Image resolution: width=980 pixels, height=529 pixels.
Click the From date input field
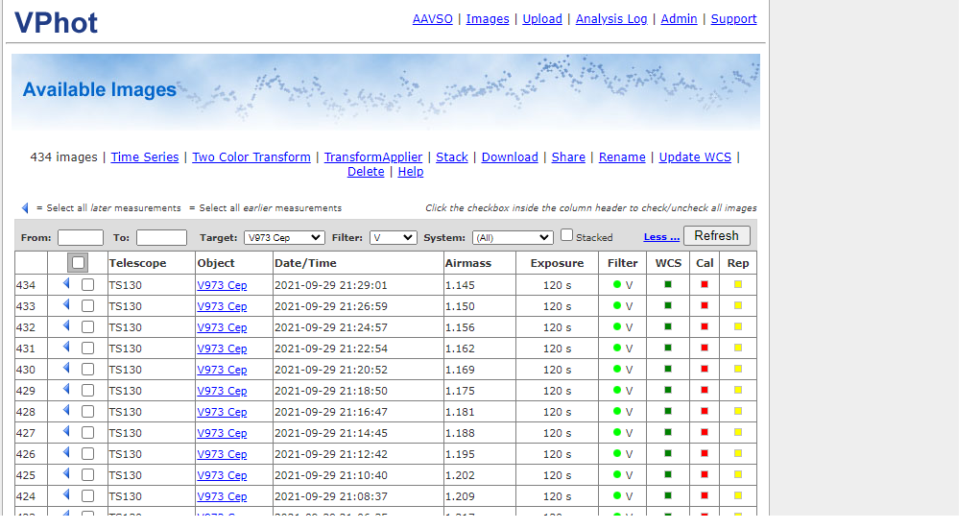pyautogui.click(x=81, y=237)
